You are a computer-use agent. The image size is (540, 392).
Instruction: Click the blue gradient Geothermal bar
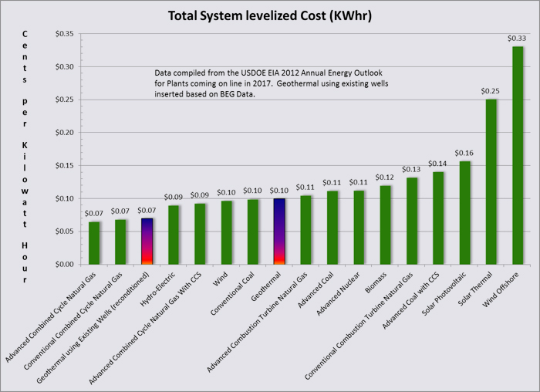pyautogui.click(x=279, y=231)
